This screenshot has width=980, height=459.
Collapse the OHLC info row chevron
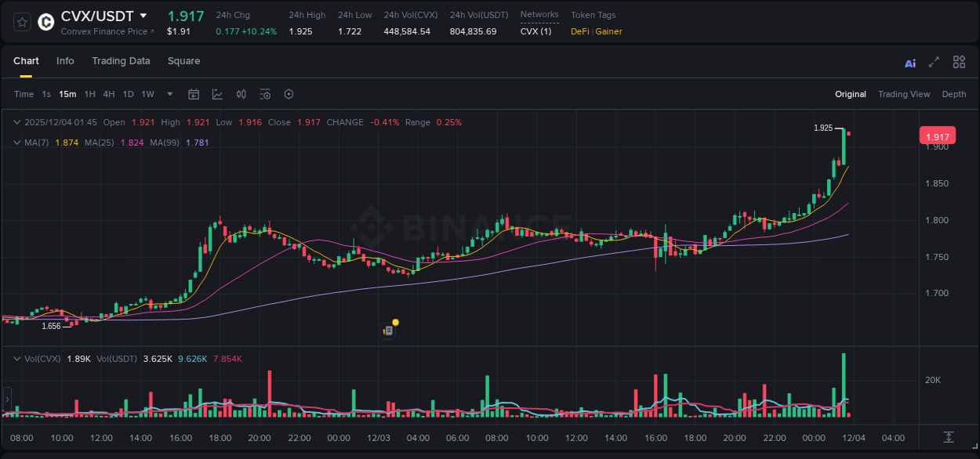coord(16,122)
